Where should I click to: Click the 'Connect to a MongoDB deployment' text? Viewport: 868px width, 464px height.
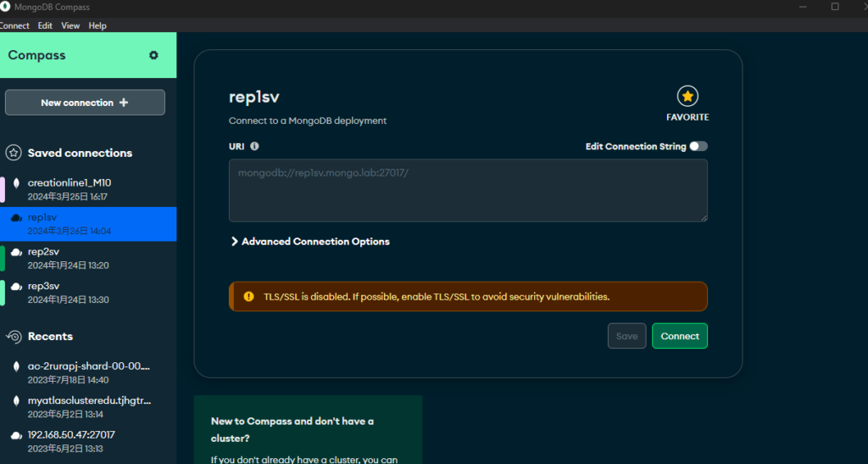click(x=308, y=120)
